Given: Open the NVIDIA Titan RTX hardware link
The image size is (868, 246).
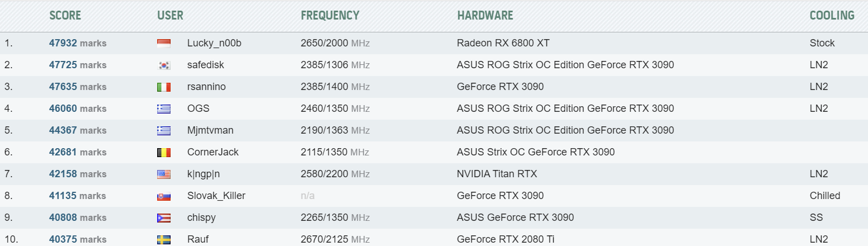Looking at the screenshot, I should click(497, 174).
